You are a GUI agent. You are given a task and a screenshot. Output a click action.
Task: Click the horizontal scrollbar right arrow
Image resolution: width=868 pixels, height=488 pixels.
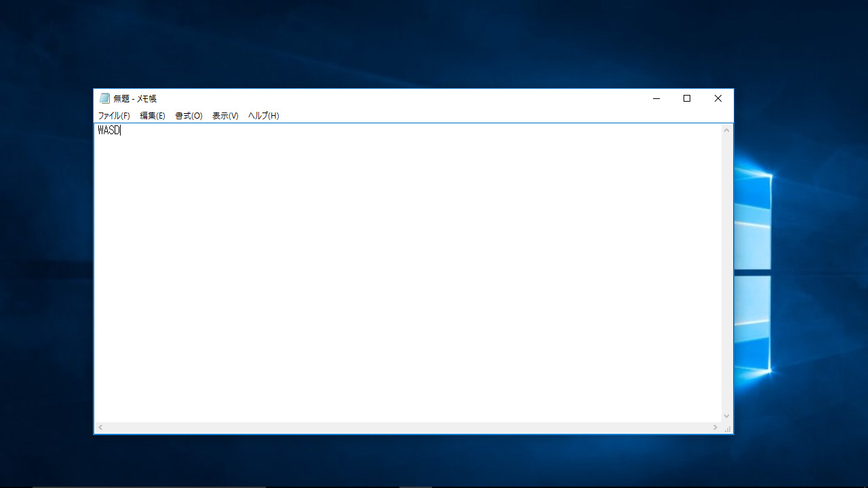click(x=715, y=428)
